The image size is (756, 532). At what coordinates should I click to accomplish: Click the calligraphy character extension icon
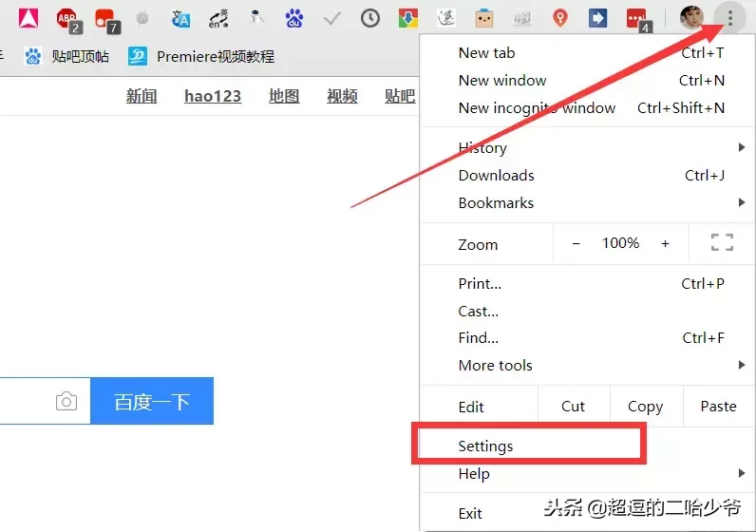(446, 19)
